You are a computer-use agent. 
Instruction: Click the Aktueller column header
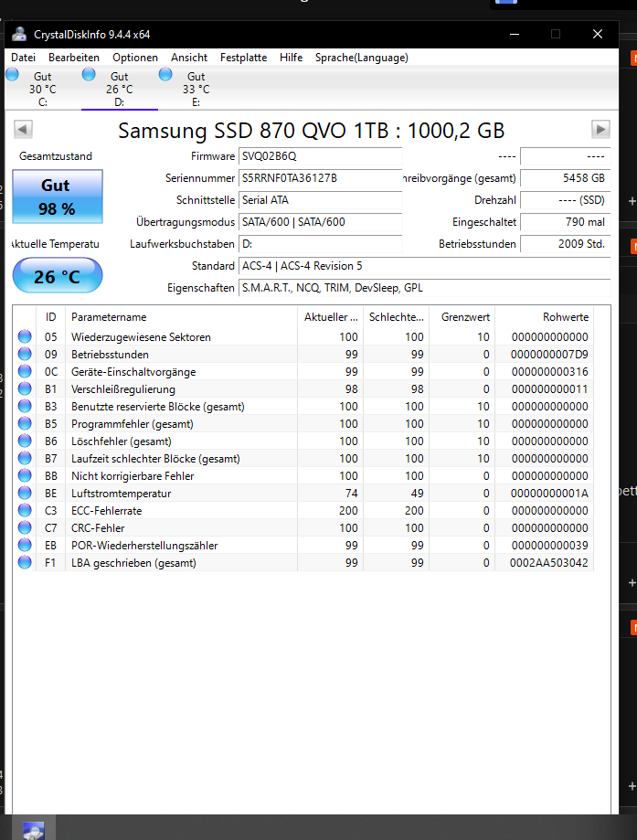coord(331,317)
